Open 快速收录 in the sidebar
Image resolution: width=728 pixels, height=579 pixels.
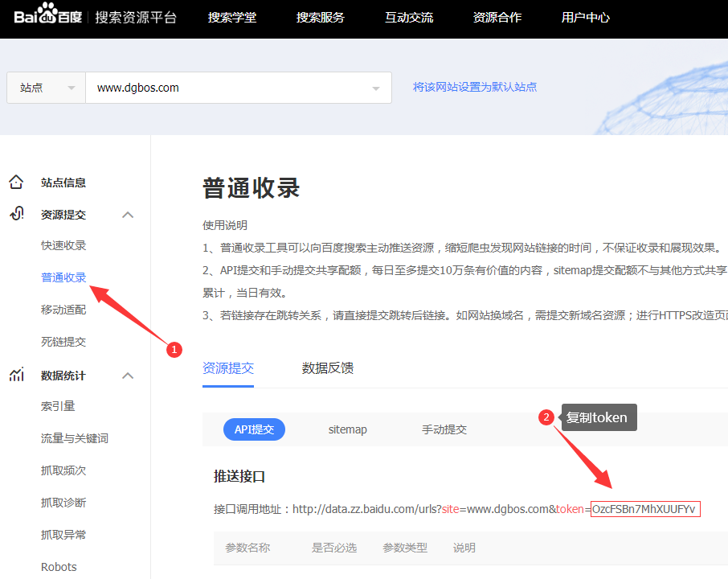click(63, 245)
